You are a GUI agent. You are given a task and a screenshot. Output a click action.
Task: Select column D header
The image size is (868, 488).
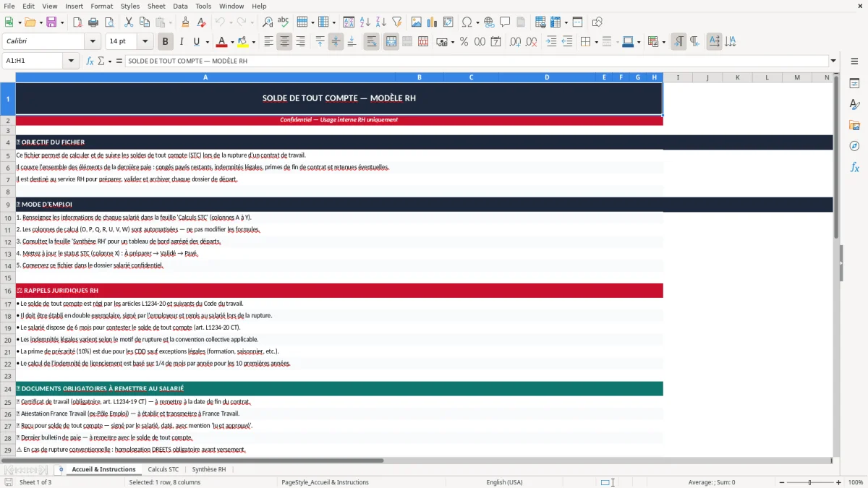[x=547, y=77]
